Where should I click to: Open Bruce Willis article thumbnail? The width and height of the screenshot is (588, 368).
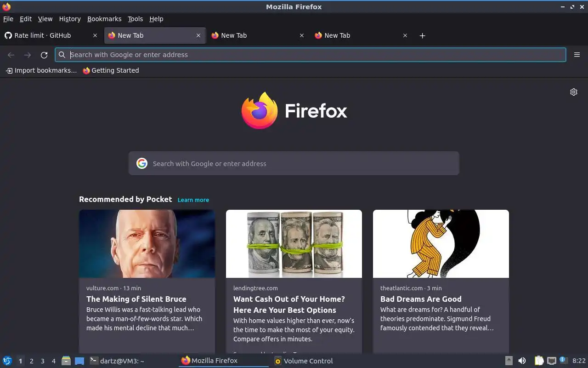click(147, 244)
